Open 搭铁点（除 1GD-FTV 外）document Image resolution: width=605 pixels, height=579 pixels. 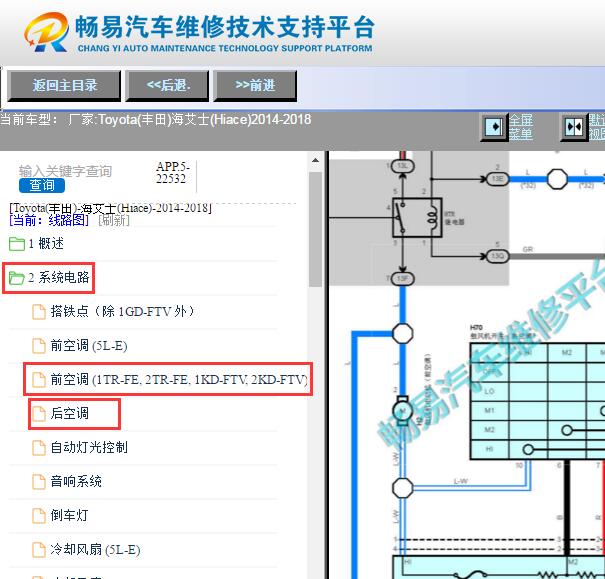tap(122, 312)
